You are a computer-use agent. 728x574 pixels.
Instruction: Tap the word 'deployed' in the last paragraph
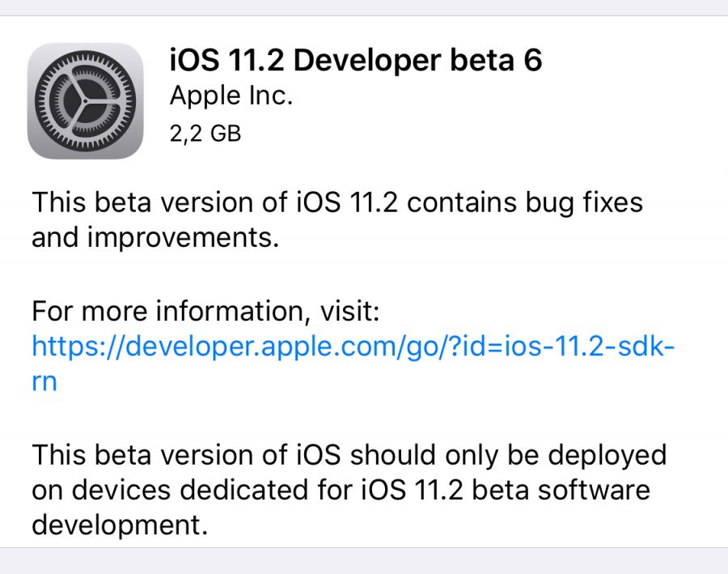[607, 455]
